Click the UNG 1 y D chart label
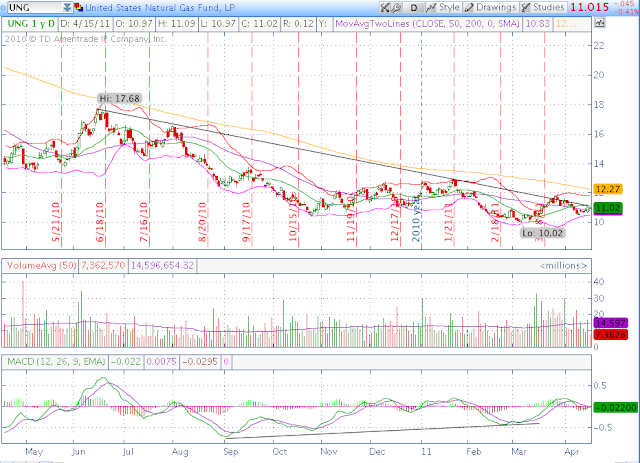The height and width of the screenshot is (463, 640). (x=30, y=24)
